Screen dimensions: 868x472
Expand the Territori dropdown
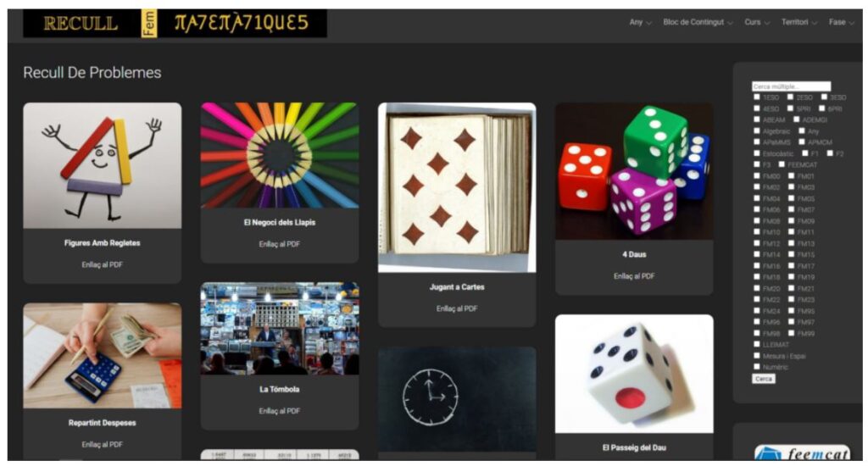click(x=798, y=22)
